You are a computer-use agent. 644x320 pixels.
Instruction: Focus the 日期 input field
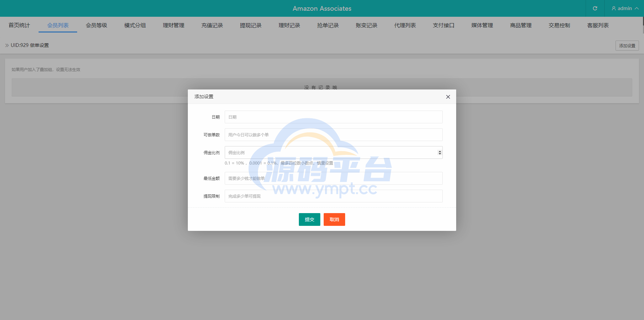[x=333, y=117]
